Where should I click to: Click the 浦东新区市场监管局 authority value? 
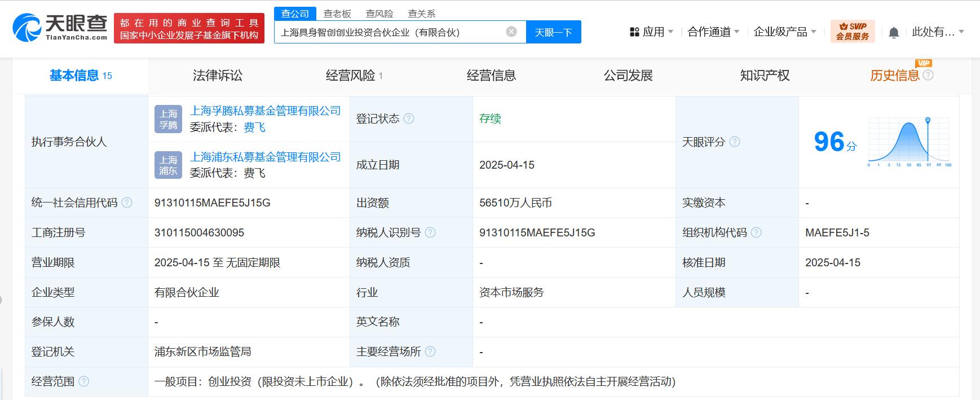(203, 351)
